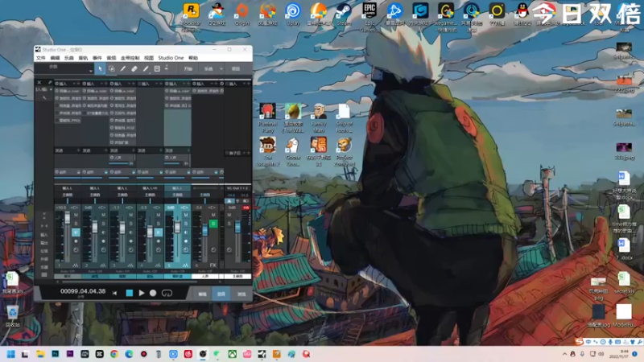
Task: Click the 开始 page button
Action: point(188,69)
